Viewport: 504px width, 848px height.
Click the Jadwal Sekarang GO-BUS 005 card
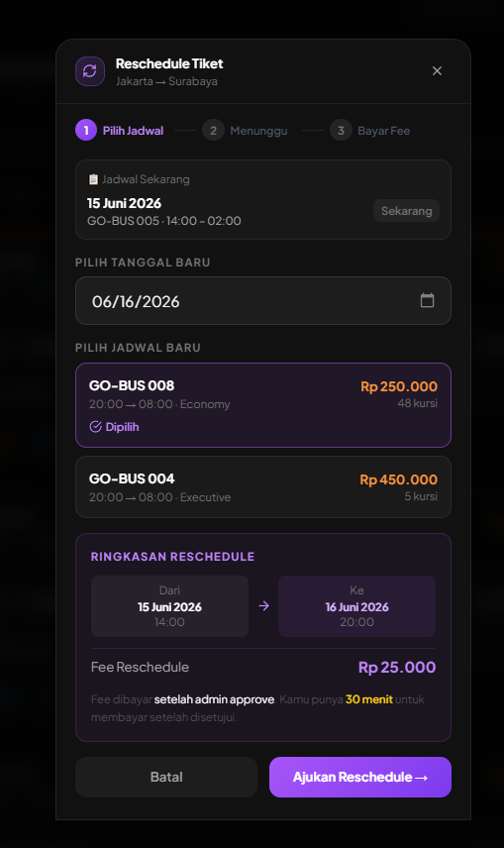point(263,199)
